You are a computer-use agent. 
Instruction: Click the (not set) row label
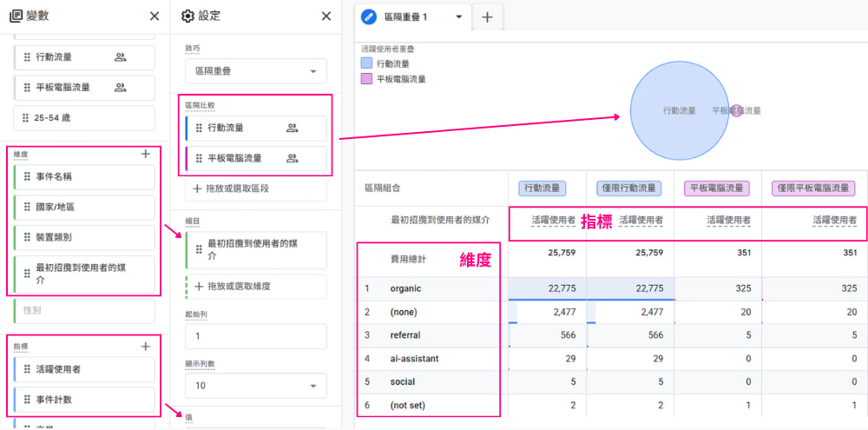click(408, 405)
